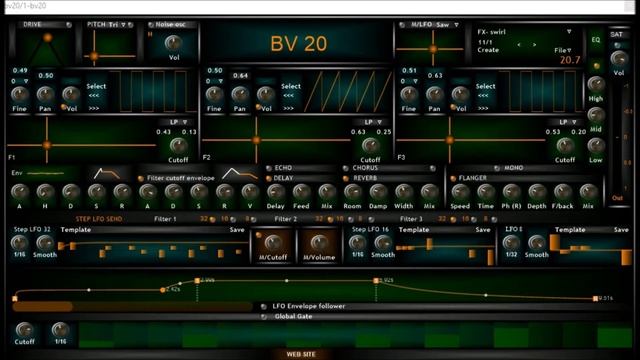This screenshot has height=360, width=640.
Task: Open filter F1 LP type dropdown
Action: point(185,122)
